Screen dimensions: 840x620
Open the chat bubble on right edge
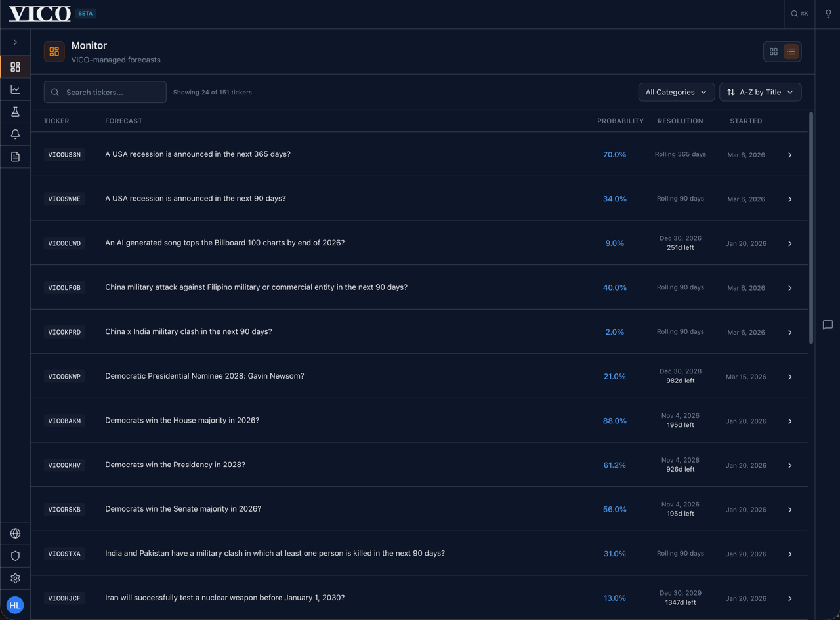tap(828, 325)
